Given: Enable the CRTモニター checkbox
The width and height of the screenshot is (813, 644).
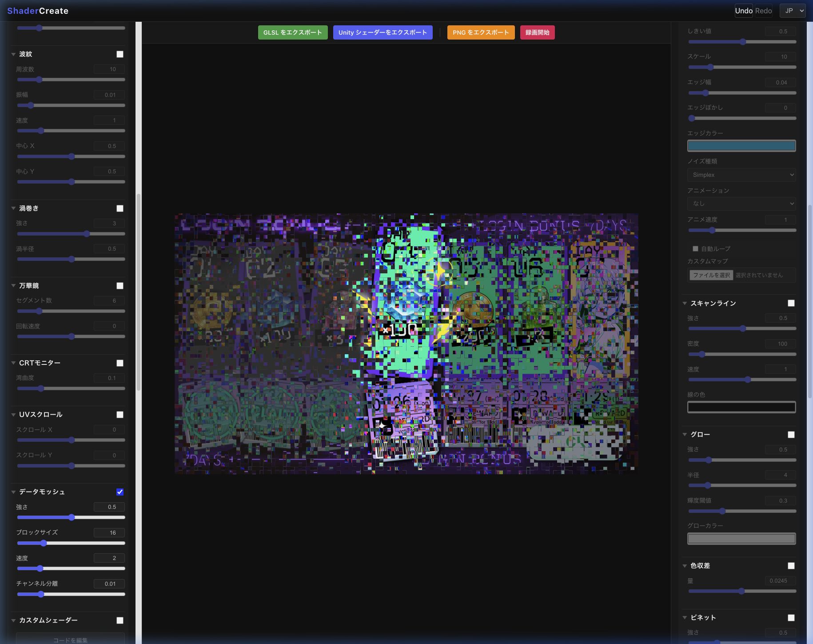Looking at the screenshot, I should click(x=120, y=363).
